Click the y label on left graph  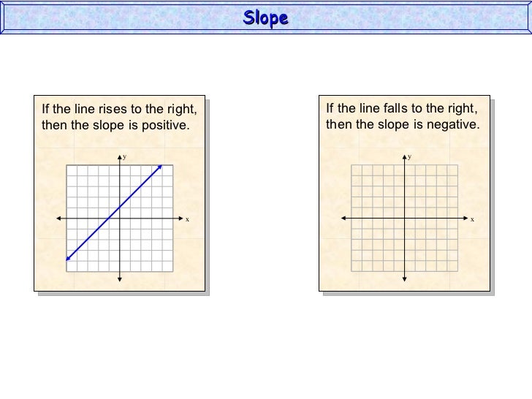click(125, 156)
